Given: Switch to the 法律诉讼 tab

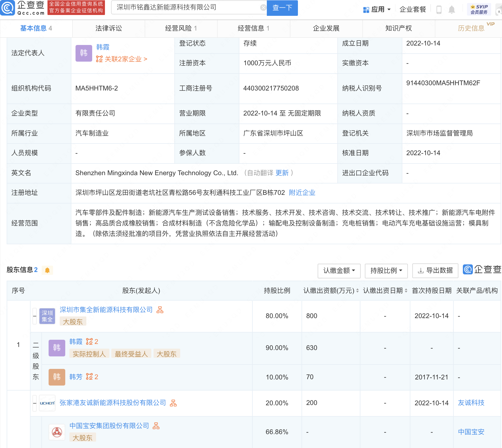Looking at the screenshot, I should tap(109, 28).
